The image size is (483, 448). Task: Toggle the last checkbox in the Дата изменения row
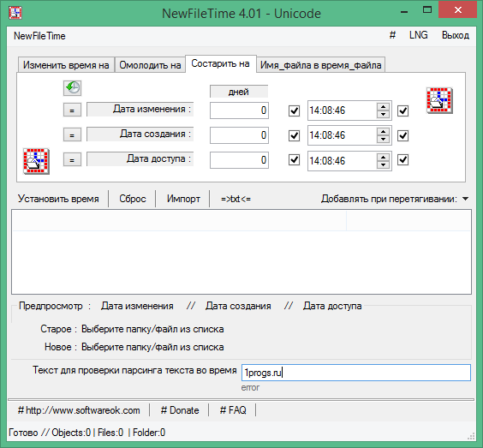pyautogui.click(x=402, y=111)
